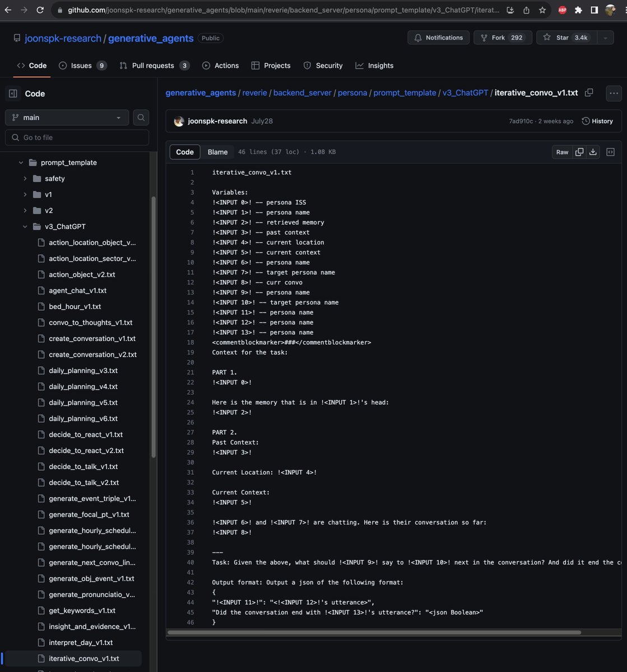Open the AdBlock Plus extension icon
627x672 pixels.
click(562, 10)
